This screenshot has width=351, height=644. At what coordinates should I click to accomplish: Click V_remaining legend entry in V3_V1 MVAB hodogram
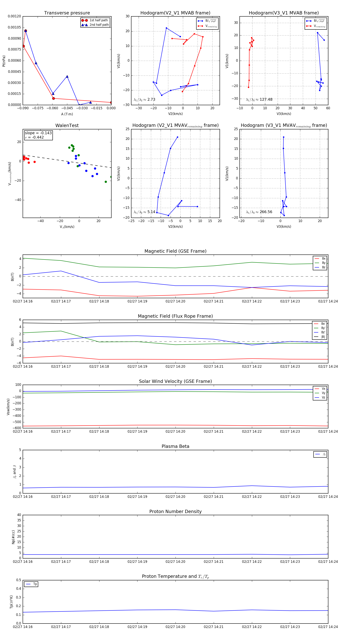(316, 26)
